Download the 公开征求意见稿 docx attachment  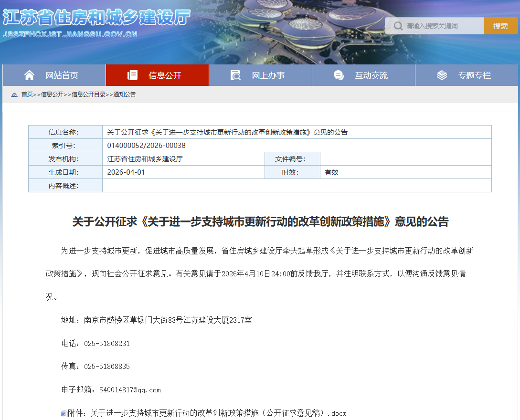[x=207, y=413]
